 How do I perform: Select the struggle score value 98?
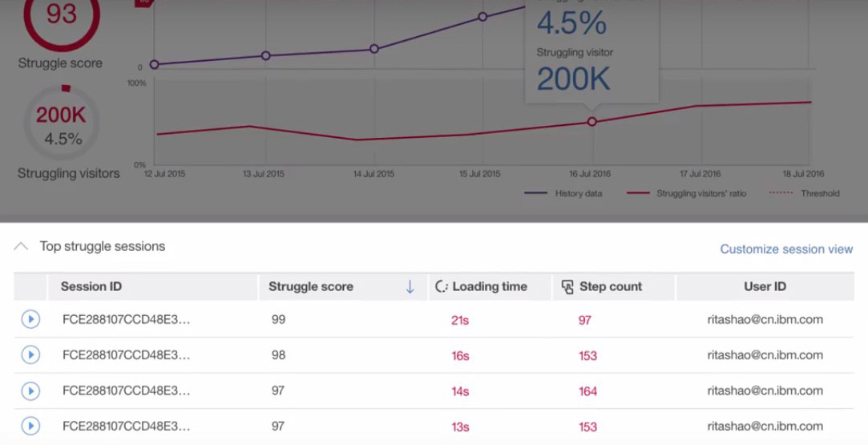[x=278, y=354]
